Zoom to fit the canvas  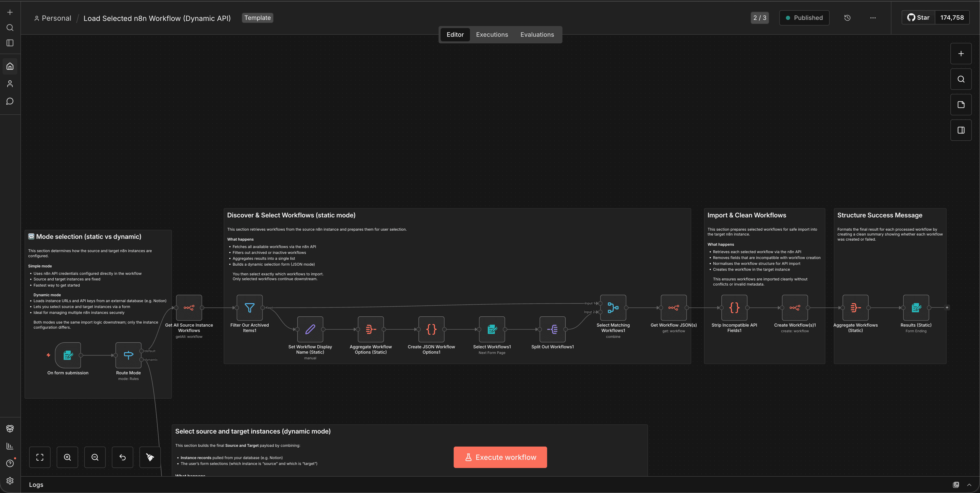[x=40, y=457]
